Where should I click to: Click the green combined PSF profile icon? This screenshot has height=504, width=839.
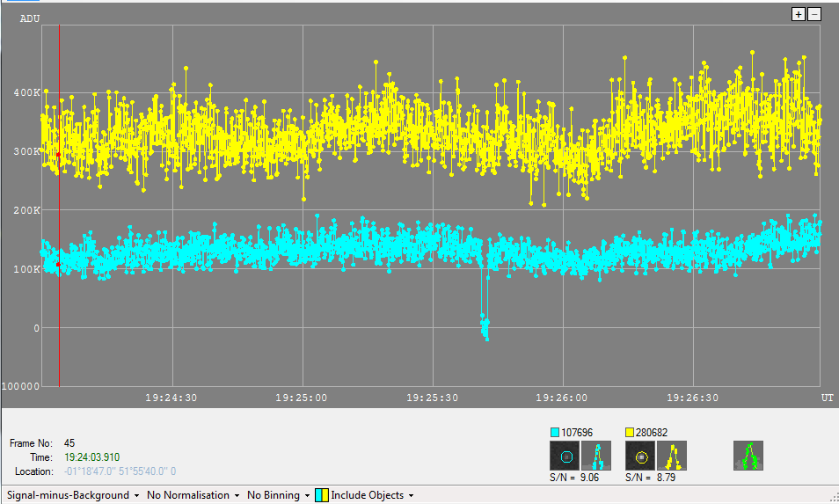(748, 456)
